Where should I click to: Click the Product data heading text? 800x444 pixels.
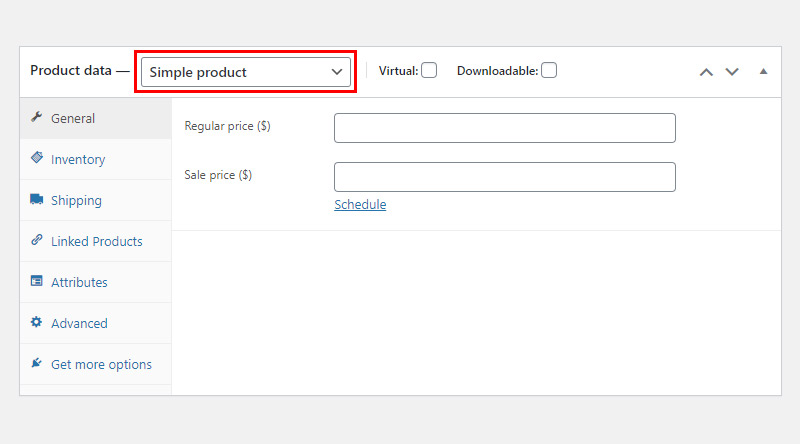(71, 70)
